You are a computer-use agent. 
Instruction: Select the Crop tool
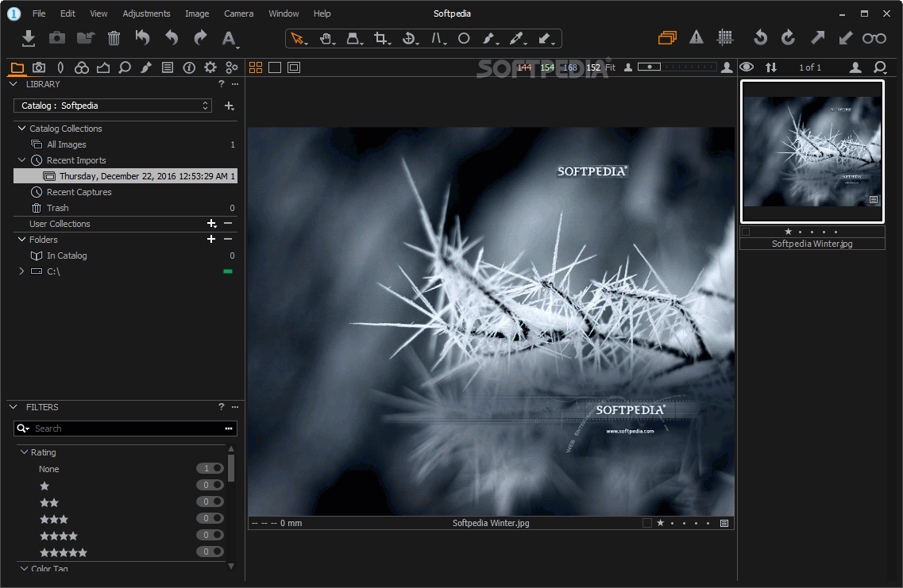coord(381,39)
